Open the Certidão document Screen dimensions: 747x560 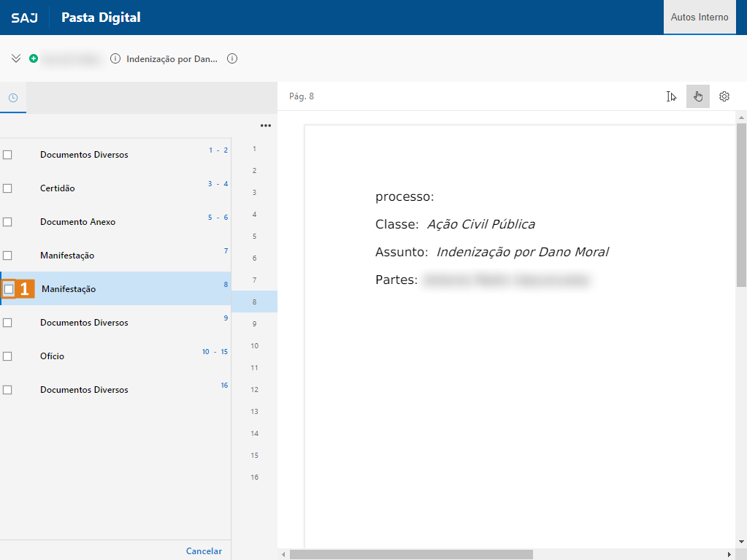115,188
